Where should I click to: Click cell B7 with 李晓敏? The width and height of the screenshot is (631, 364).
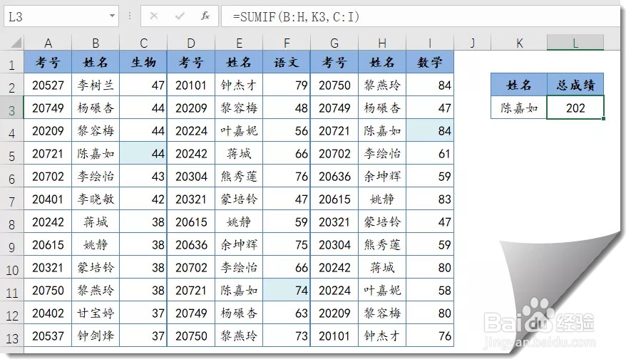point(96,199)
